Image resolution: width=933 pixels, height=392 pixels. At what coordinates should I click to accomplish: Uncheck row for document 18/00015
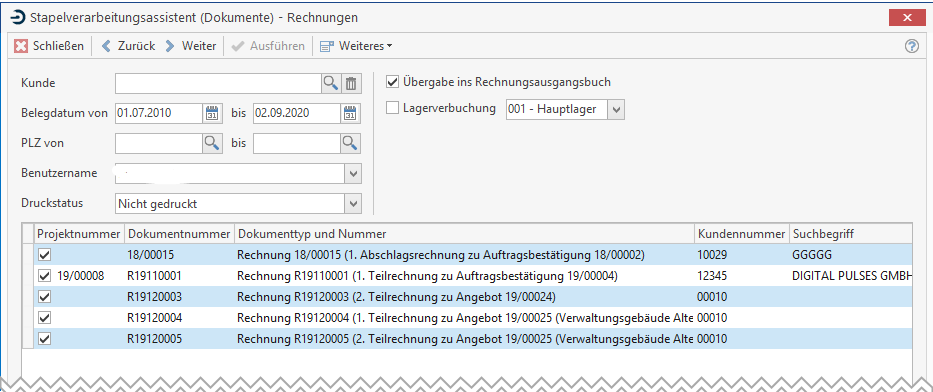tap(45, 255)
